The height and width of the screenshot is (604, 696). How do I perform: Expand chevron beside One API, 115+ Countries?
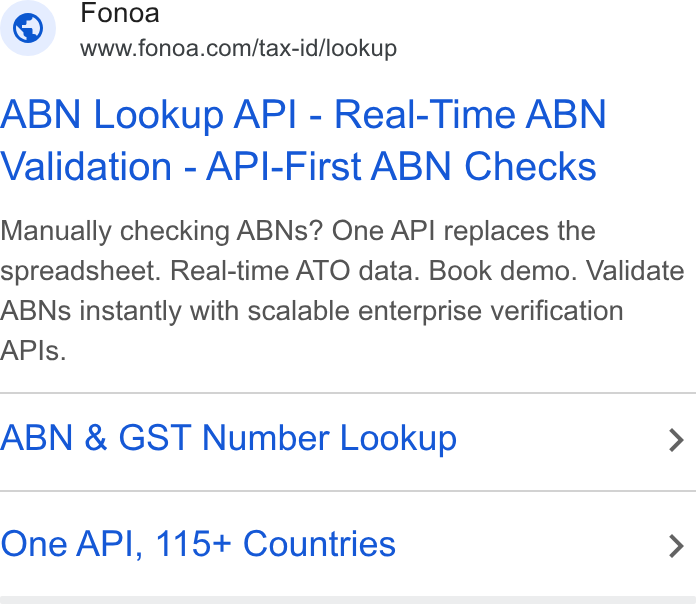coord(676,546)
